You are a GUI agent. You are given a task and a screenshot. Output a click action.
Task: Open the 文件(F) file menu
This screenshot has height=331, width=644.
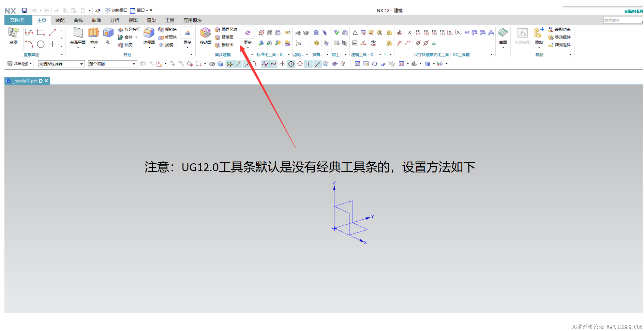(17, 20)
